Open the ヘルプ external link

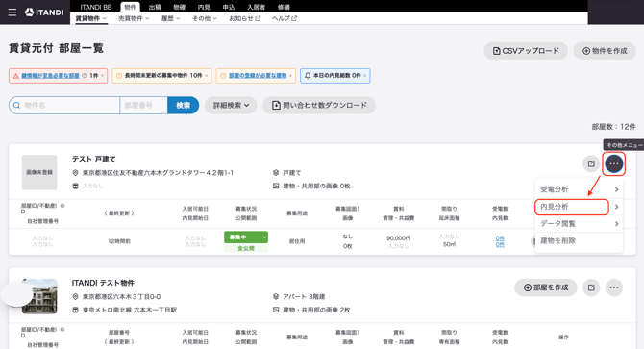click(285, 18)
